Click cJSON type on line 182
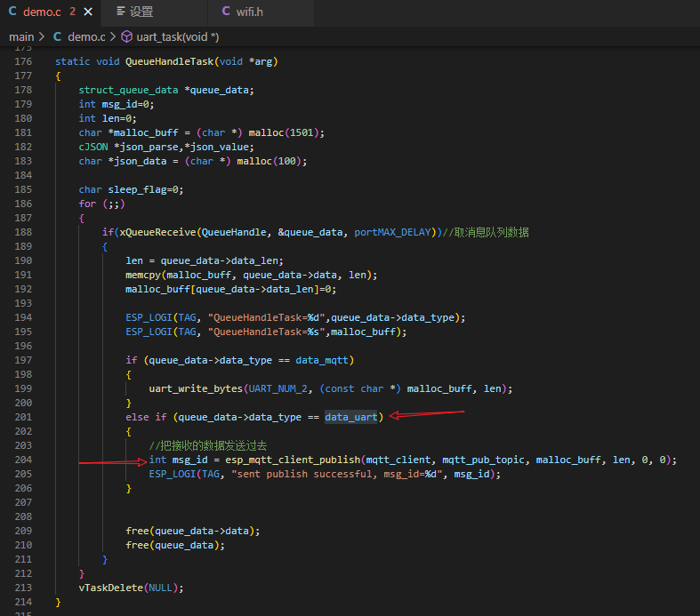The height and width of the screenshot is (616, 700). pyautogui.click(x=93, y=147)
